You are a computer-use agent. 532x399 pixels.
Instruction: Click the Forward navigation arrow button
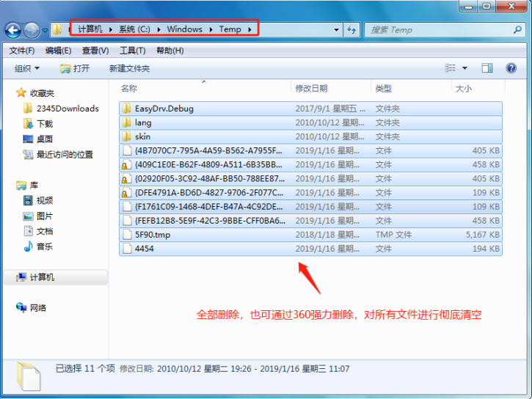[32, 30]
